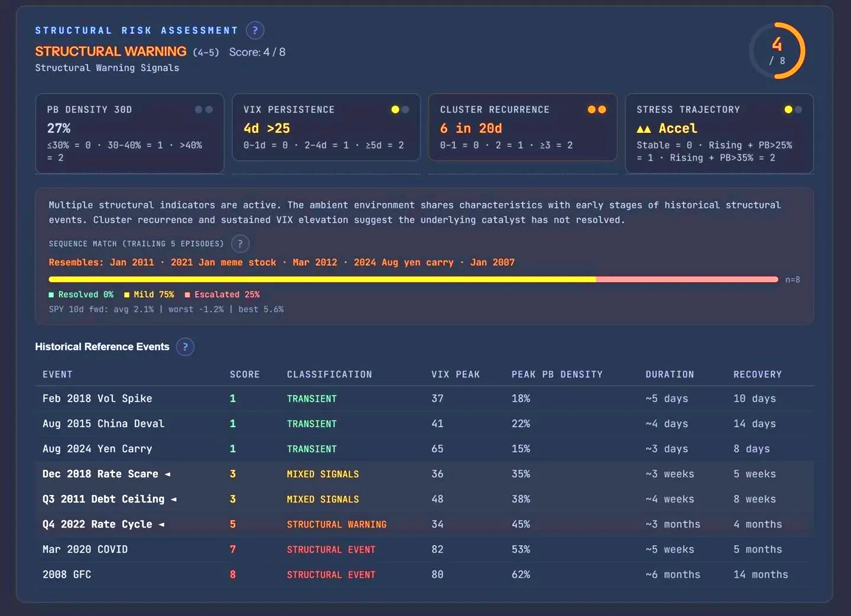Image resolution: width=851 pixels, height=616 pixels.
Task: Click the yellow segment of the sequence match bar
Action: (322, 279)
